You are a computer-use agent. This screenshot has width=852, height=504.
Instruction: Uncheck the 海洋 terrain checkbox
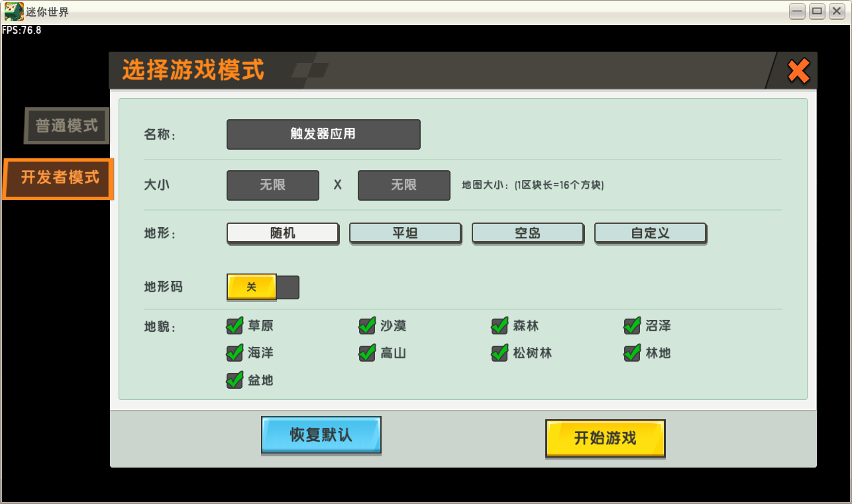tap(235, 353)
